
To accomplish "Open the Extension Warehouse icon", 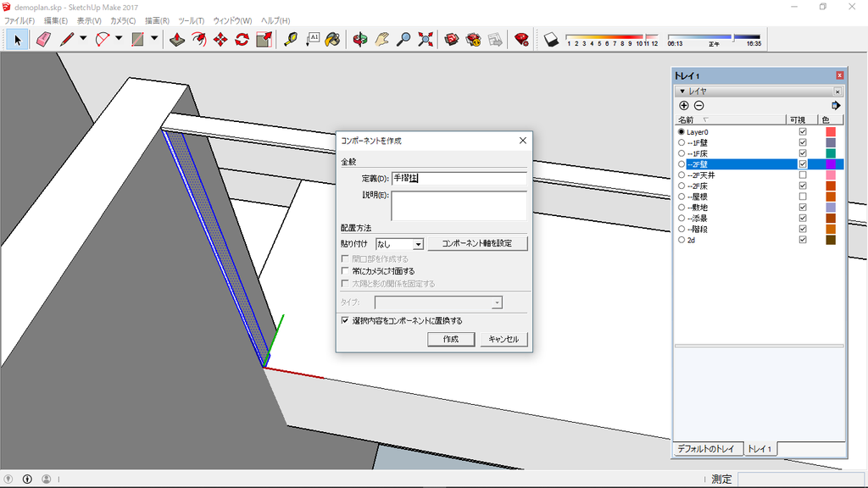I will 473,39.
